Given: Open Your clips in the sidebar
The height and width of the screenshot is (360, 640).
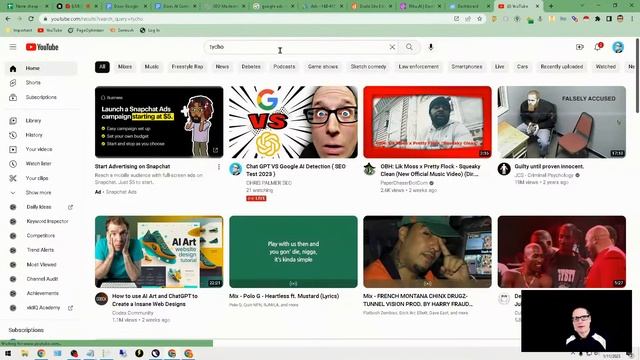Looking at the screenshot, I should click(x=41, y=178).
